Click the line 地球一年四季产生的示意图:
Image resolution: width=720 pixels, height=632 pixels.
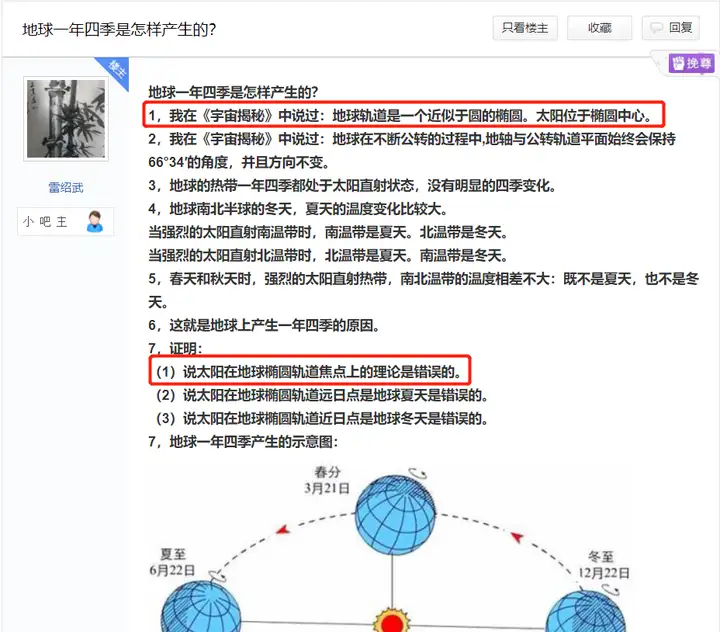[x=243, y=442]
